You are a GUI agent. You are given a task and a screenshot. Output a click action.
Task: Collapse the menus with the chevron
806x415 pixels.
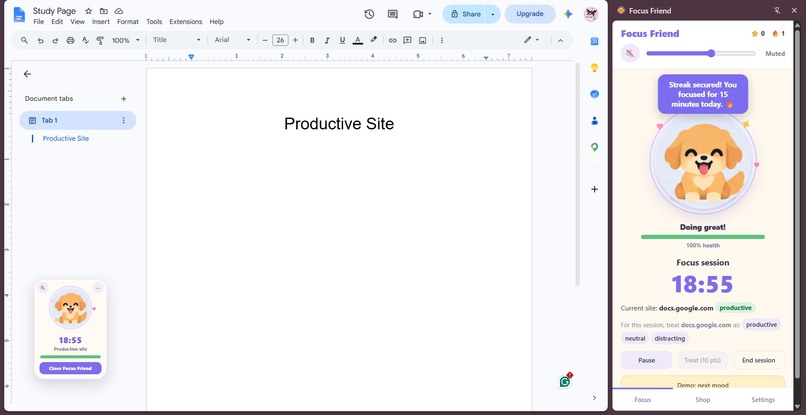point(560,40)
